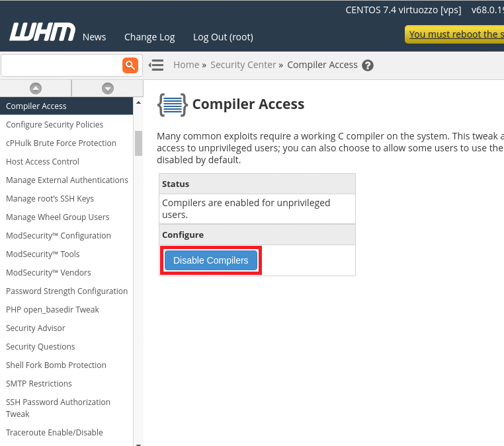Open the News menu item

point(94,37)
